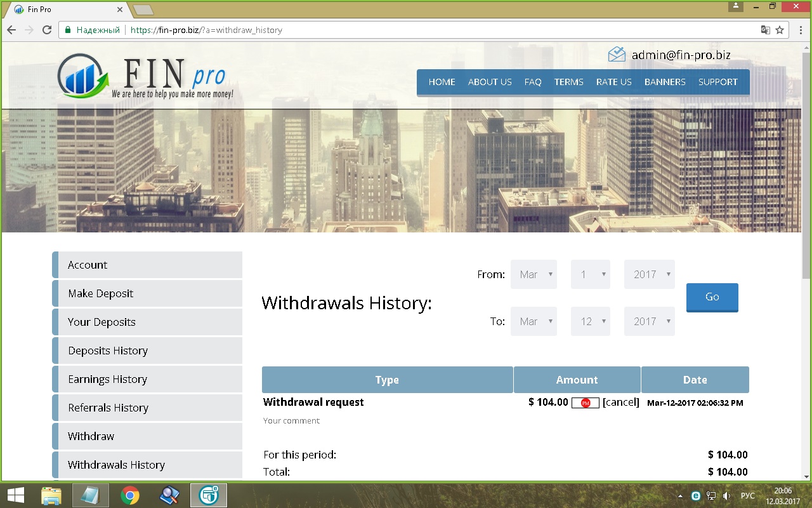Open the From year dropdown
Image resolution: width=812 pixels, height=508 pixels.
[x=650, y=274]
